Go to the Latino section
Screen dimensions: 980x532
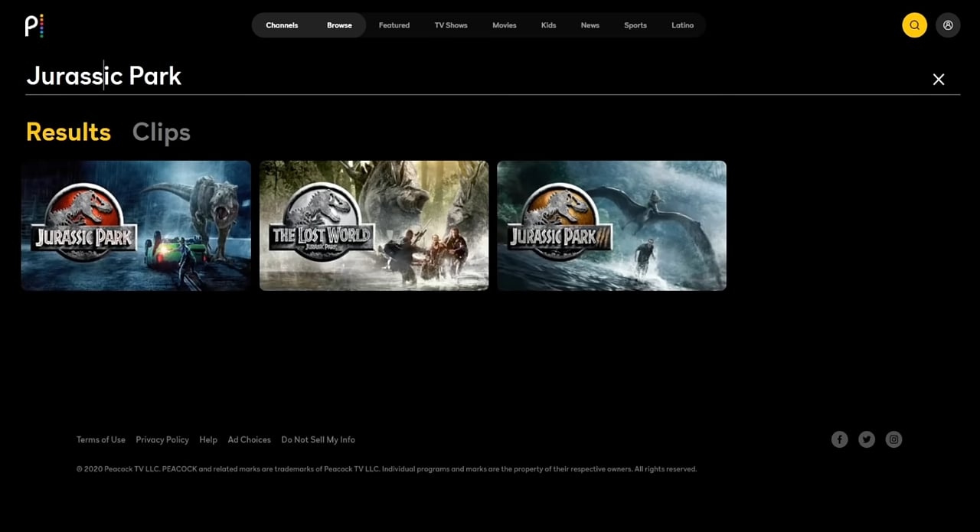pos(683,25)
